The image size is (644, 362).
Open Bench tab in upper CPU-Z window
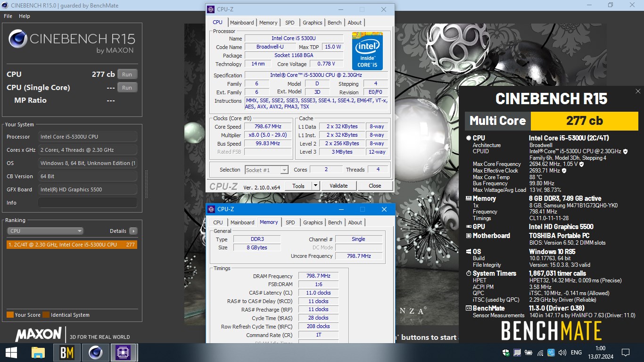[335, 23]
